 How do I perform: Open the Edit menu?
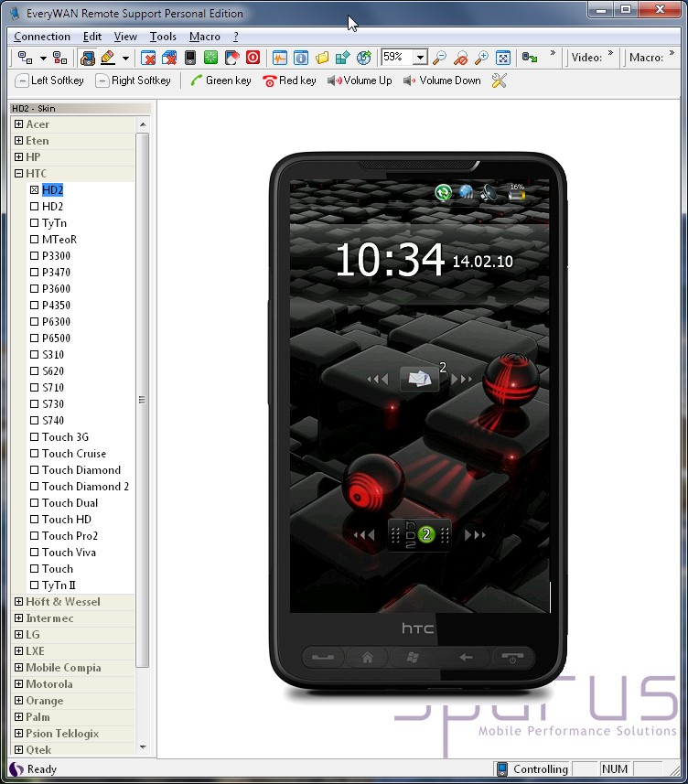pos(92,37)
